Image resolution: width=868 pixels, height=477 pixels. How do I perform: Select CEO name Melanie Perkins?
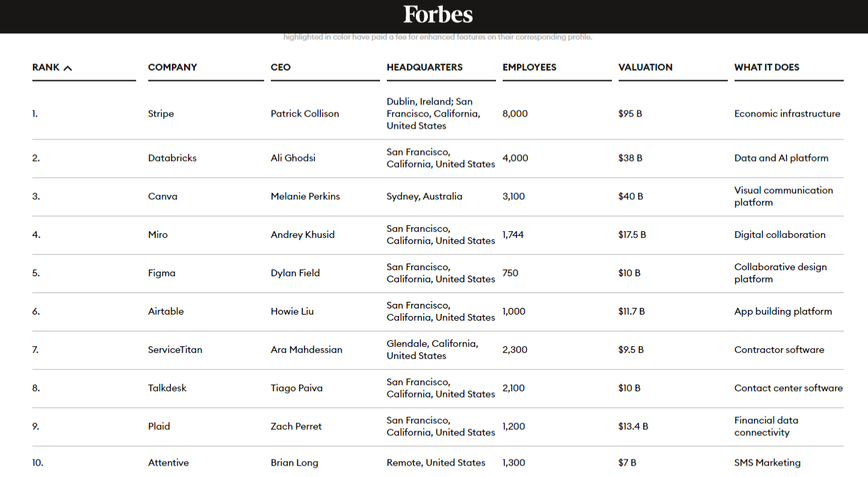(x=305, y=197)
